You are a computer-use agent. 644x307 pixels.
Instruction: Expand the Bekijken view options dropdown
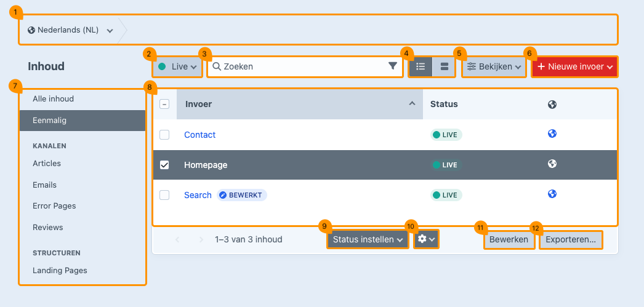point(494,66)
